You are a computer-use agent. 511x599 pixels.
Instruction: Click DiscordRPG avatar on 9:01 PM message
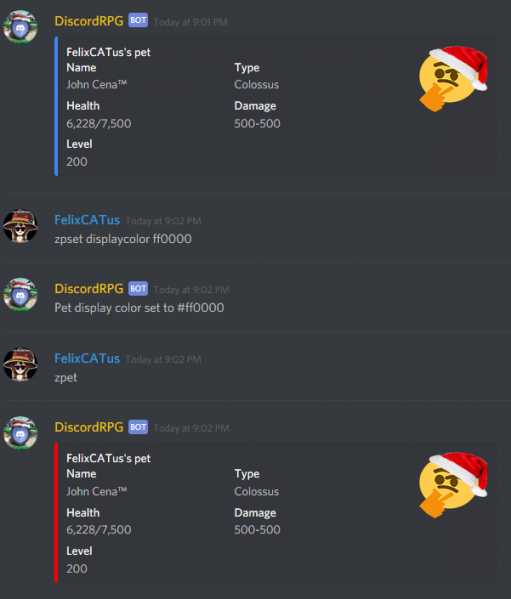(21, 27)
